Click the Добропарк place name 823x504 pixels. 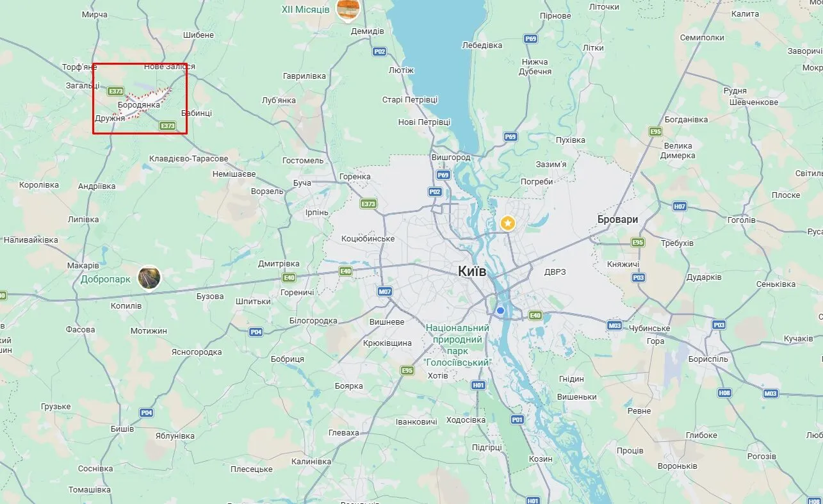[x=106, y=279]
